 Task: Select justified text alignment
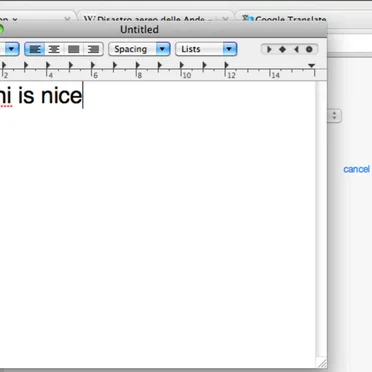click(x=73, y=49)
